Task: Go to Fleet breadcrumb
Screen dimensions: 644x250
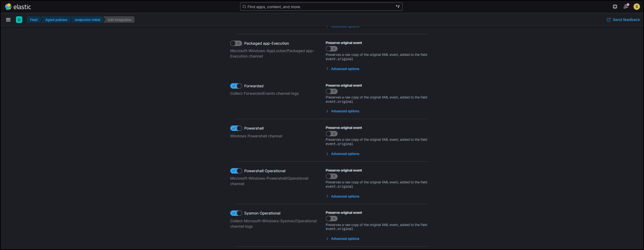Action: (x=34, y=20)
